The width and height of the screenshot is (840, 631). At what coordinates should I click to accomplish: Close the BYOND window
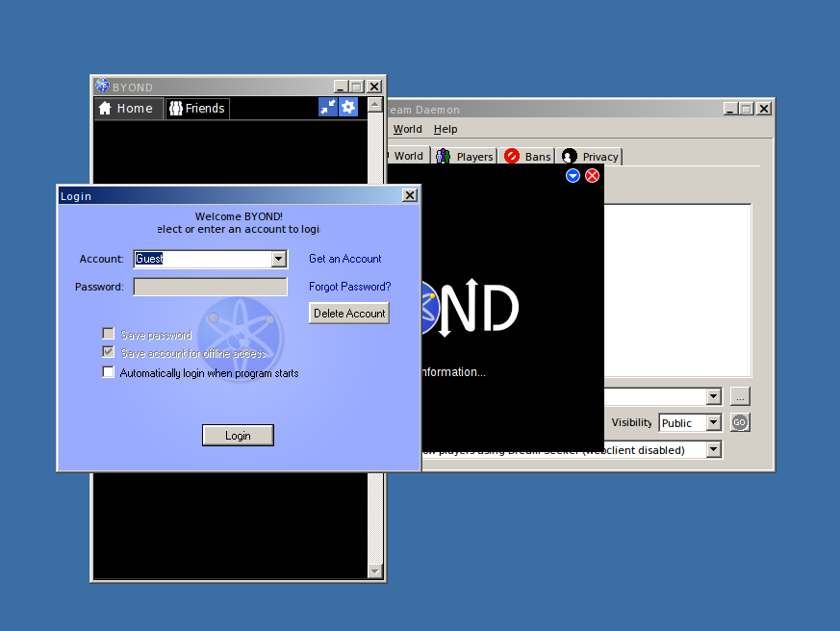coord(374,87)
